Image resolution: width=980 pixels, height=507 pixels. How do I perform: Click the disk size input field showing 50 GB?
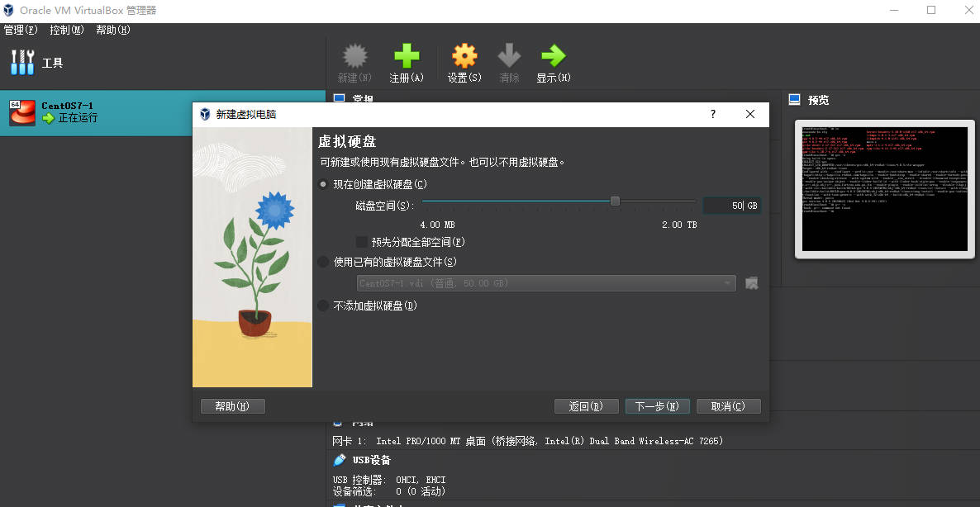732,206
